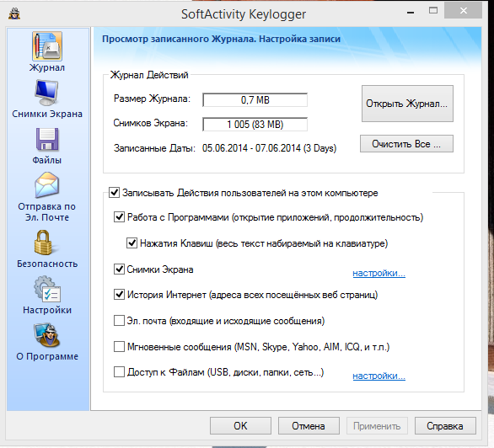This screenshot has width=494, height=448.
Task: Select the Безопасность sidebar label
Action: click(47, 264)
